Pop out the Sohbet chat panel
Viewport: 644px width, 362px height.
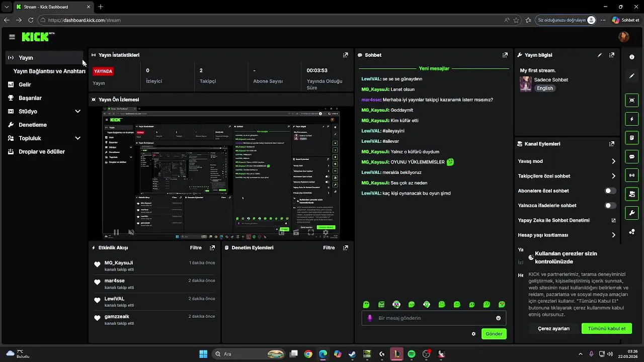pos(505,55)
